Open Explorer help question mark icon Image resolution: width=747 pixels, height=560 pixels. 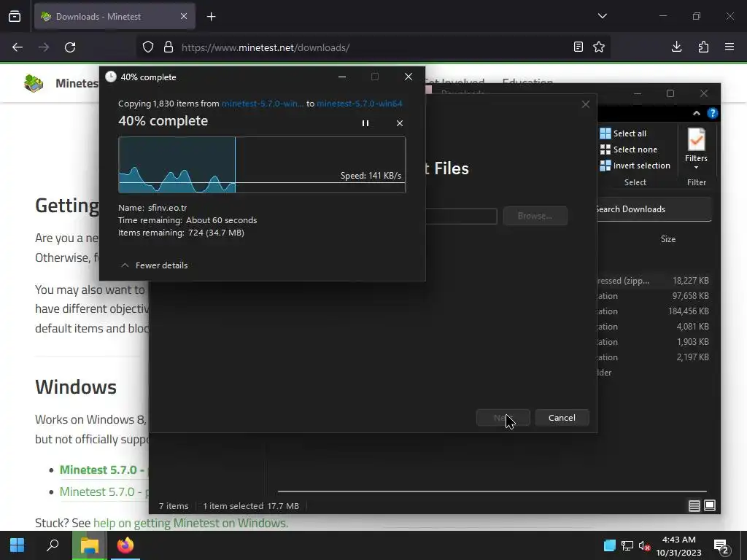click(712, 113)
